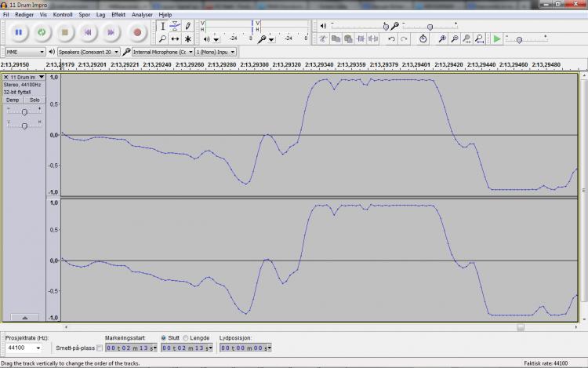Stop playback with the Stop button
The image size is (588, 368).
[64, 33]
